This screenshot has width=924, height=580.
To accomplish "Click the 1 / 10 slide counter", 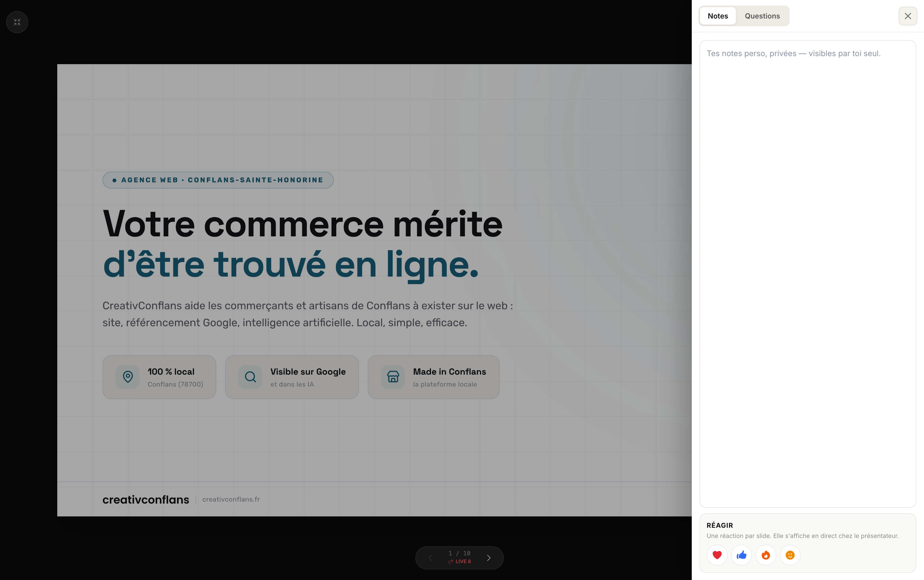I will [460, 553].
